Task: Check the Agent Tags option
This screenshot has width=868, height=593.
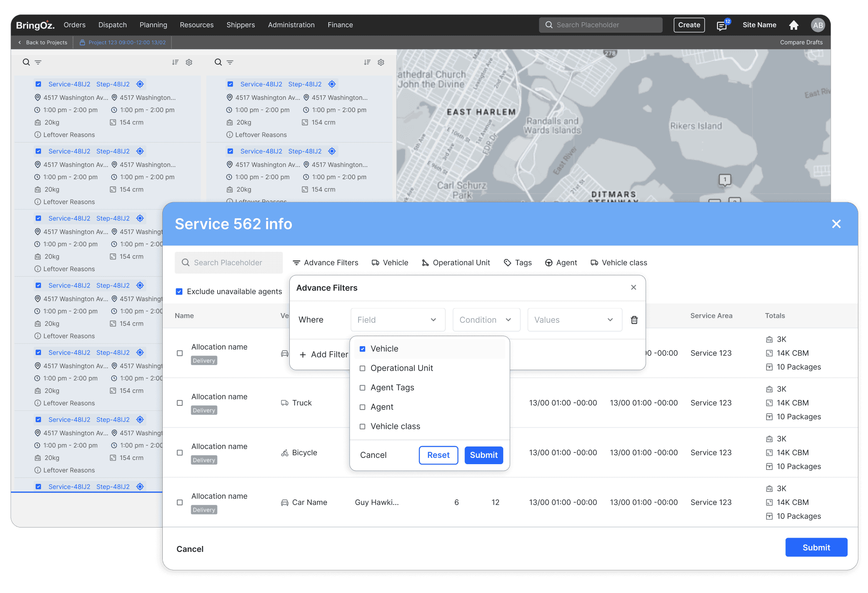Action: click(x=362, y=387)
